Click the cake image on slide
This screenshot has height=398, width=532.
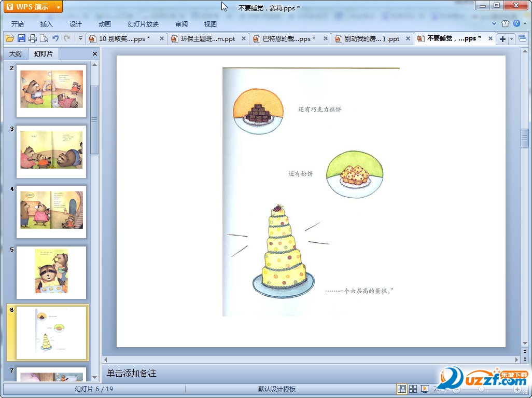pyautogui.click(x=283, y=251)
